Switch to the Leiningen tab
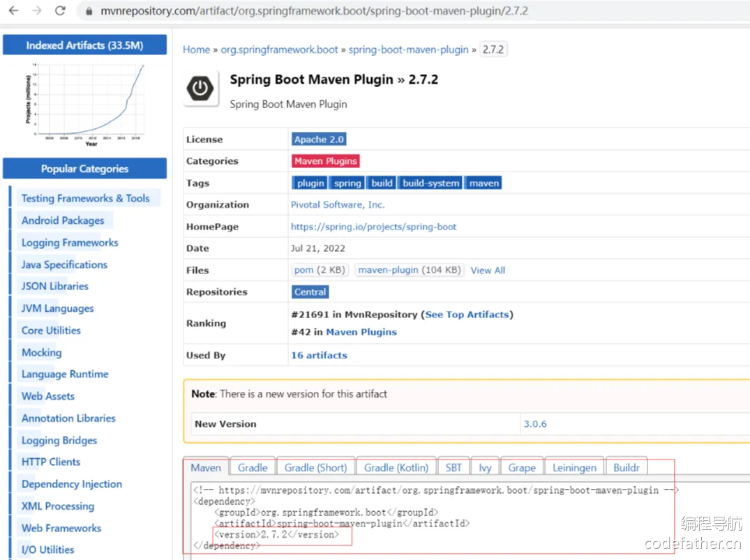 click(574, 467)
